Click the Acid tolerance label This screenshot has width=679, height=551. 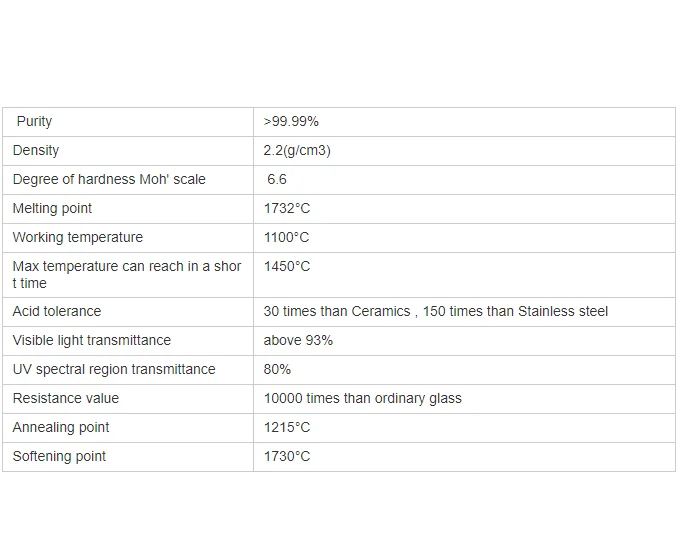pyautogui.click(x=57, y=311)
